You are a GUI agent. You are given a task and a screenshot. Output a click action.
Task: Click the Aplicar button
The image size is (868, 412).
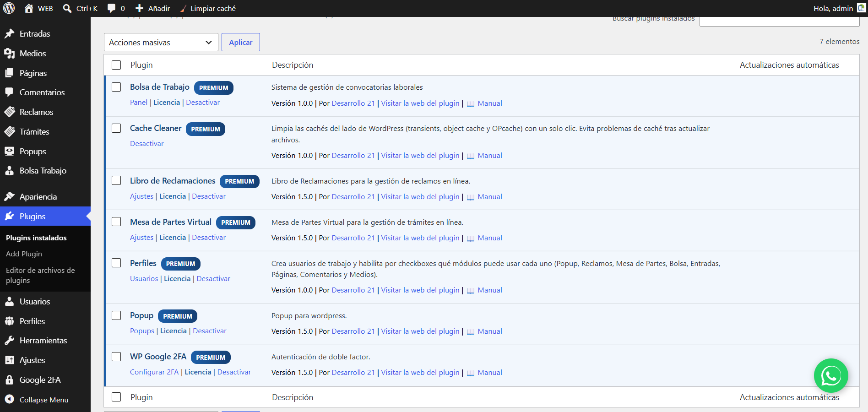tap(241, 42)
